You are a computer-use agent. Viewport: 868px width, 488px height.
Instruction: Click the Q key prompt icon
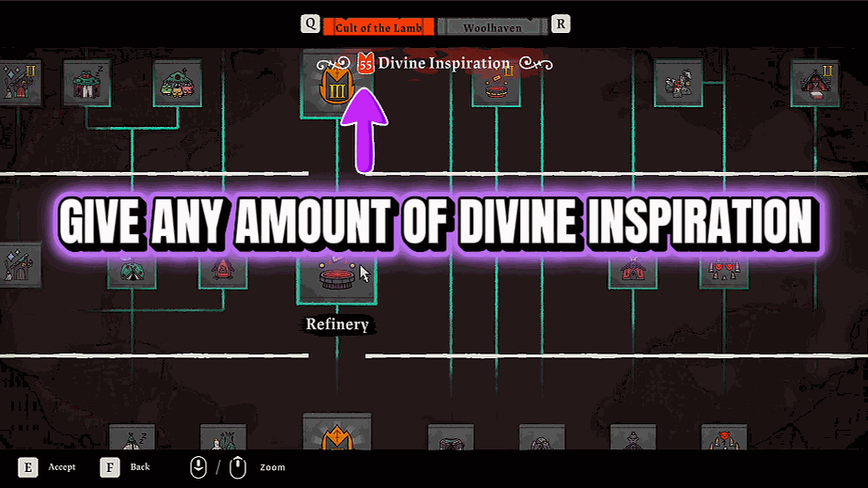point(310,24)
